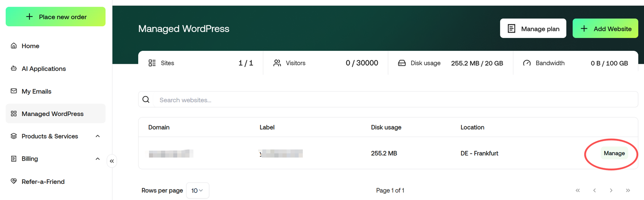Select Managed WordPress sidebar item
This screenshot has width=644, height=200.
[x=55, y=114]
